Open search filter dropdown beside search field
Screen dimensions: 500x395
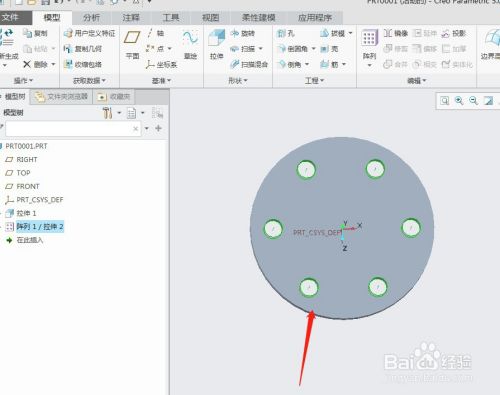147,128
